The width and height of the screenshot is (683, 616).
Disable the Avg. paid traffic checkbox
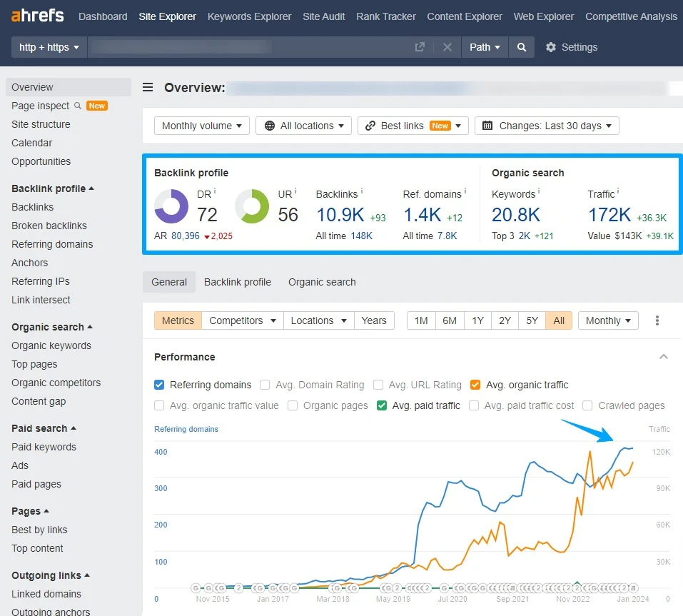(x=382, y=405)
